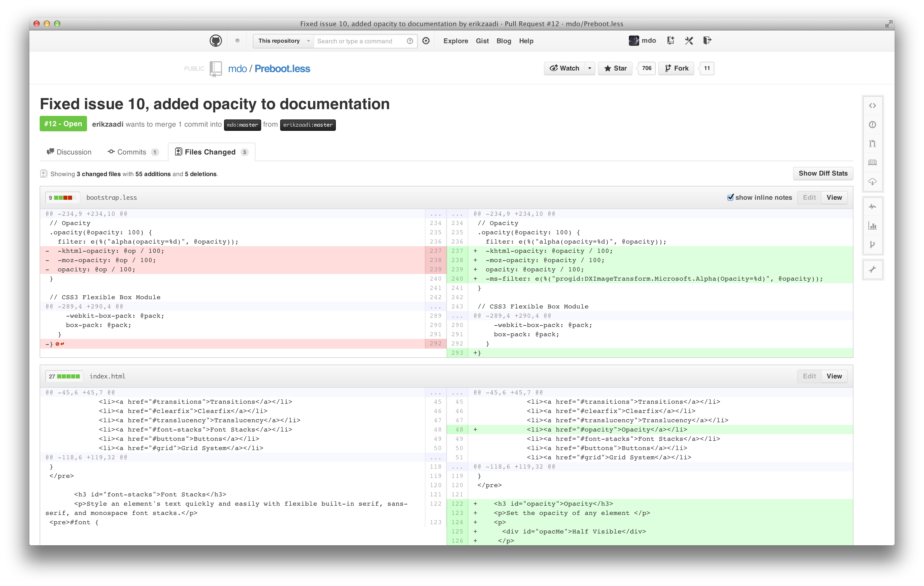This screenshot has height=586, width=924.
Task: Toggle show inline notes checkbox
Action: (730, 197)
